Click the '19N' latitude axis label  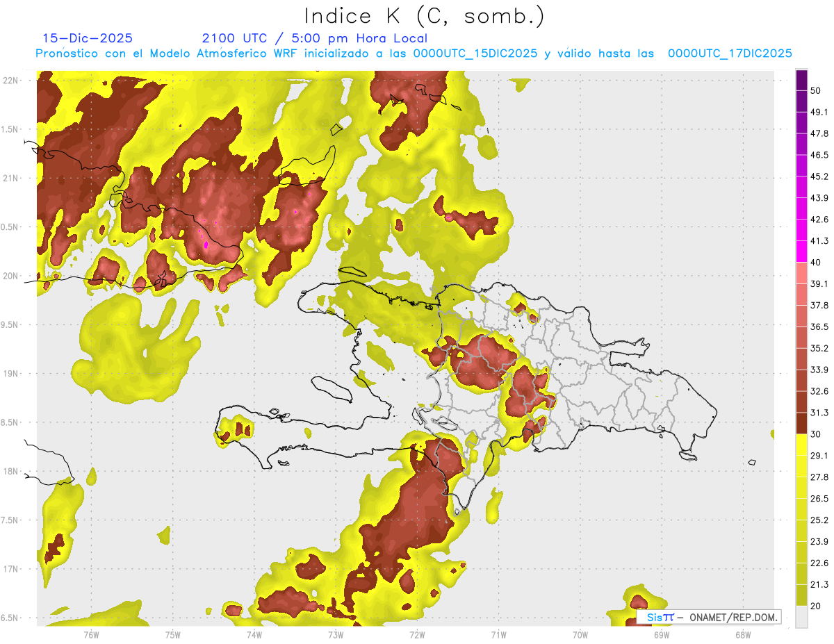[10, 374]
